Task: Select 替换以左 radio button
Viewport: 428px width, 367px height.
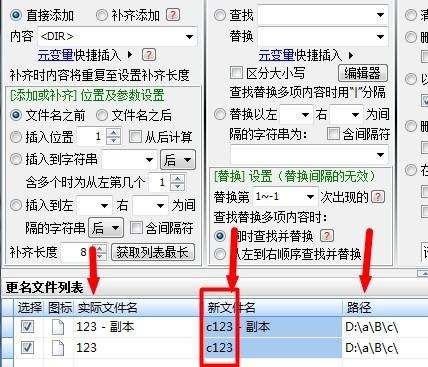Action: (220, 114)
